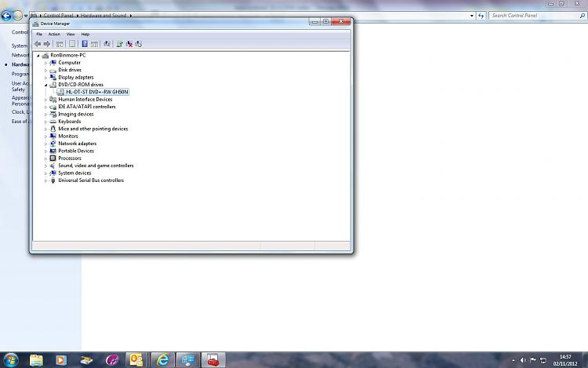Click Scan for hardware changes icon

point(107,44)
